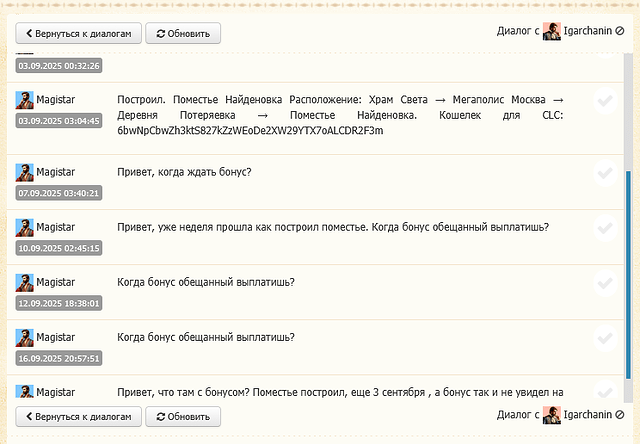Click Magistar name on 12.09.2025 message
The width and height of the screenshot is (640, 444).
tap(56, 282)
